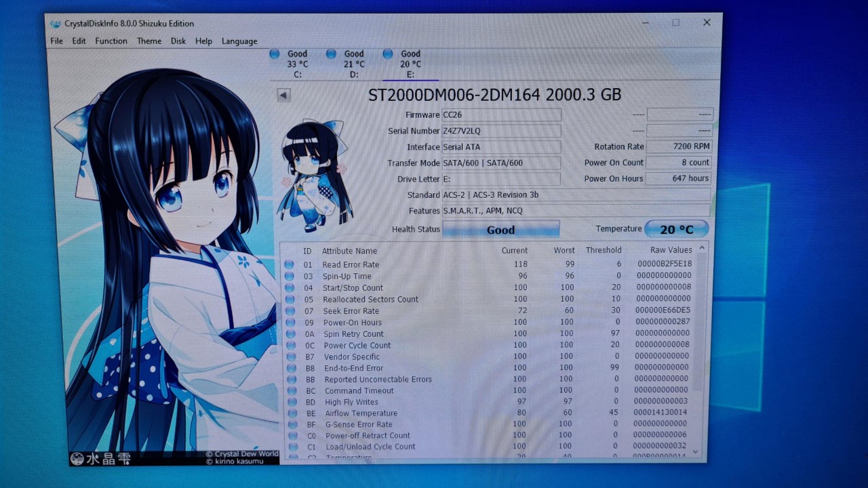Image resolution: width=868 pixels, height=488 pixels.
Task: Open the Theme menu
Action: pos(149,41)
